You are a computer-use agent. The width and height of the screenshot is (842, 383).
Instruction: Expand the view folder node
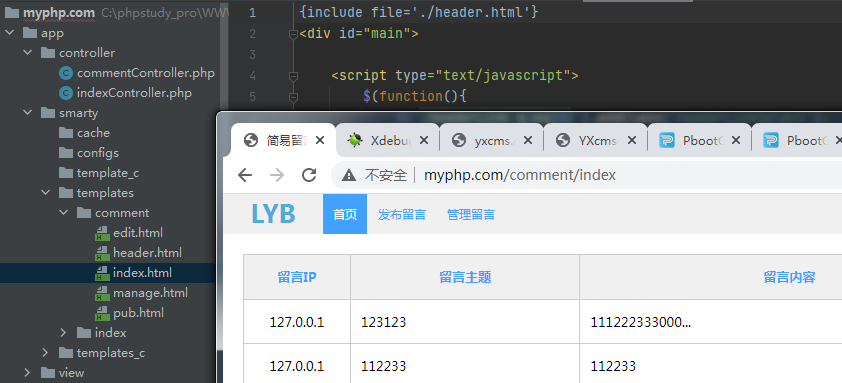pos(27,373)
